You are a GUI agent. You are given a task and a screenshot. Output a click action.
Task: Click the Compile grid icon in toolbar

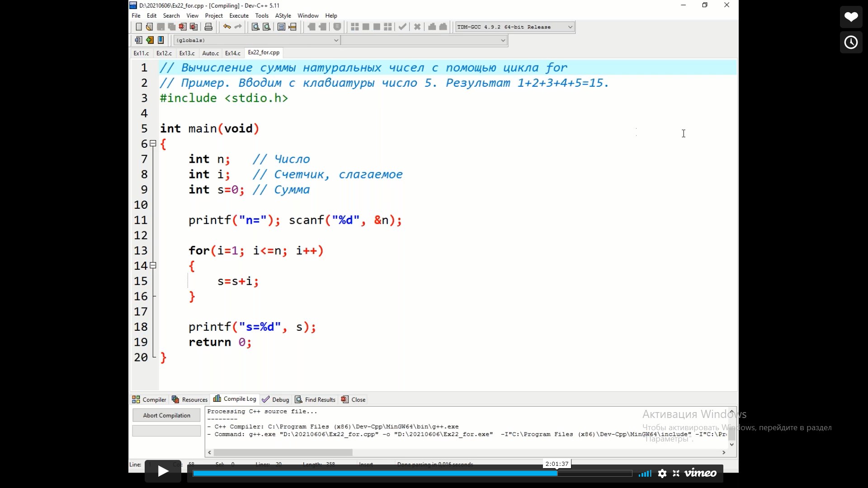(x=355, y=27)
